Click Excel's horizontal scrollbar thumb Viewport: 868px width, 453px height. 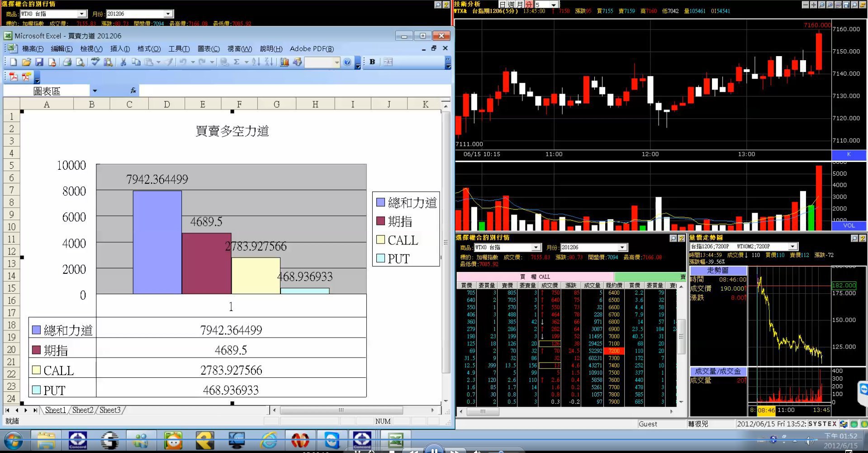tap(342, 410)
